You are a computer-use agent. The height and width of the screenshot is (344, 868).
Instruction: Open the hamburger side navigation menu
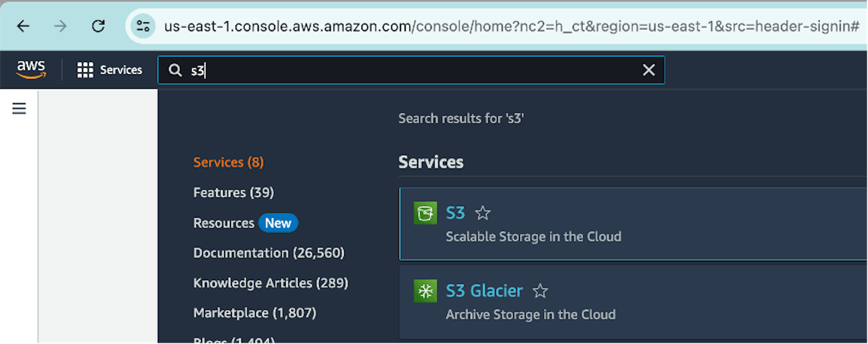coord(19,109)
